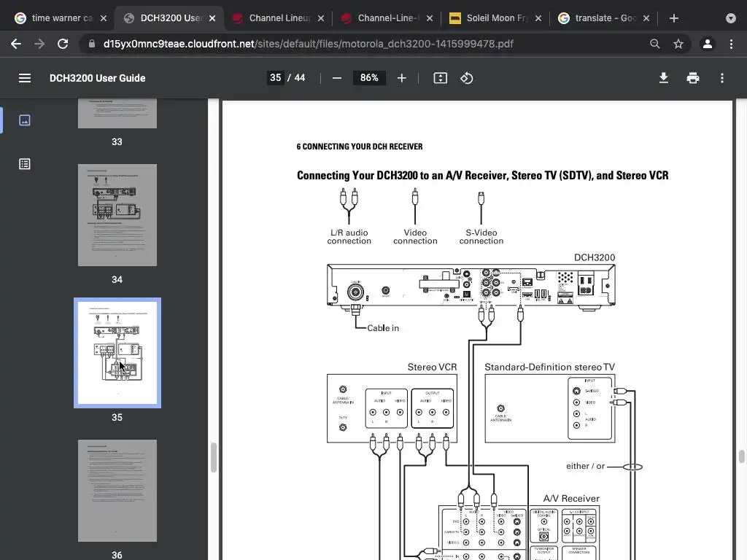
Task: Close the Soleil Moon Frye tab
Action: click(538, 18)
